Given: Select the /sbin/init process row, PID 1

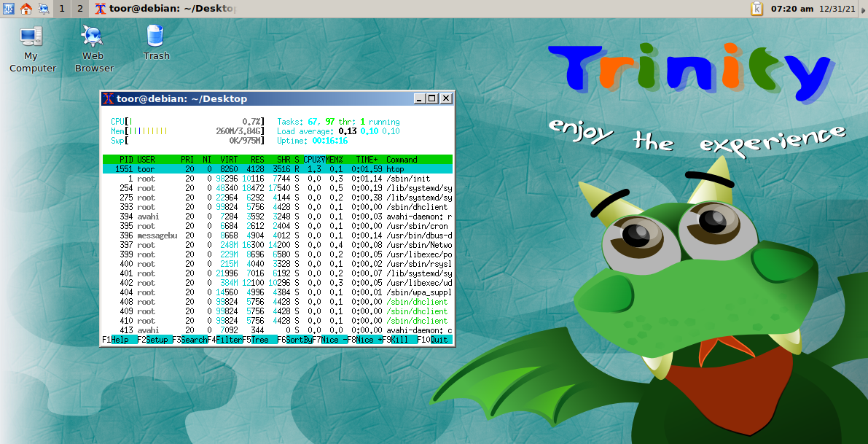Looking at the screenshot, I should pyautogui.click(x=278, y=179).
